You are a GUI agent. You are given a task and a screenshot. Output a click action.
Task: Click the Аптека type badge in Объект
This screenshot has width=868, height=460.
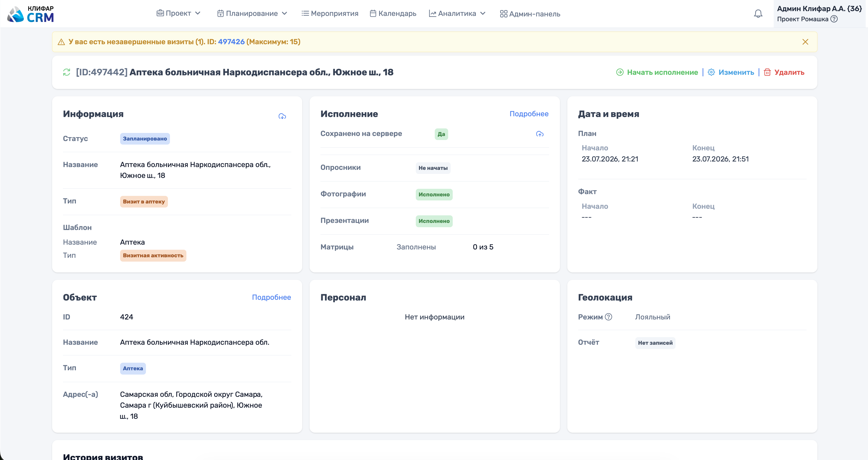click(x=133, y=369)
